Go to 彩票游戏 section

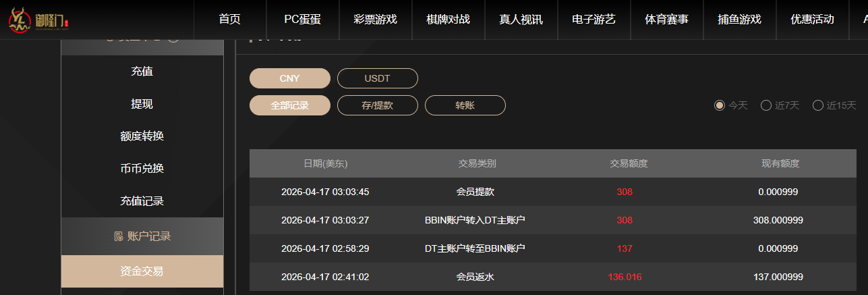(x=376, y=20)
